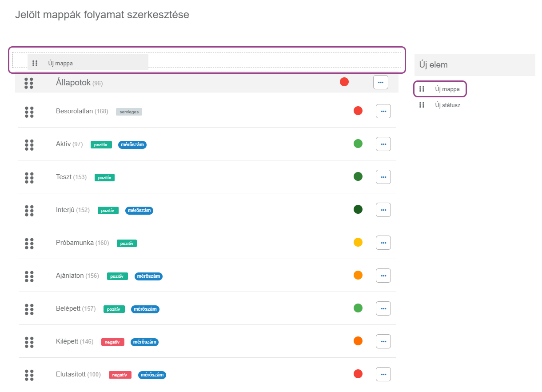Click the dark green color dot of Teszt

click(358, 176)
